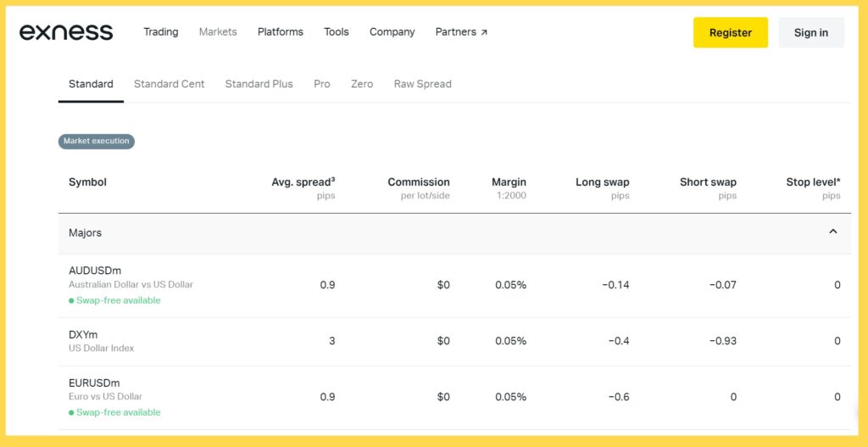The height and width of the screenshot is (447, 868).
Task: Click the Exness logo
Action: click(66, 32)
